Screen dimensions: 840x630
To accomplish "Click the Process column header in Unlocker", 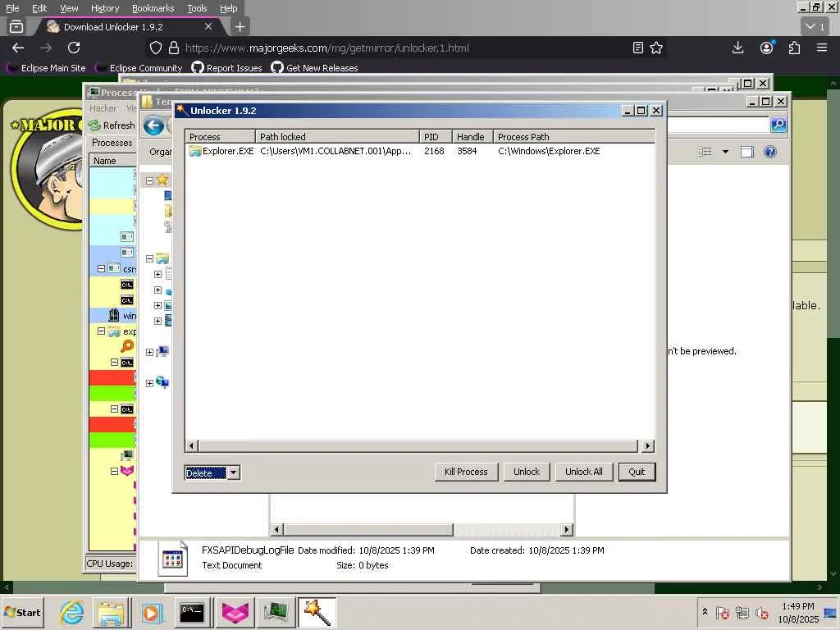I will (x=220, y=137).
